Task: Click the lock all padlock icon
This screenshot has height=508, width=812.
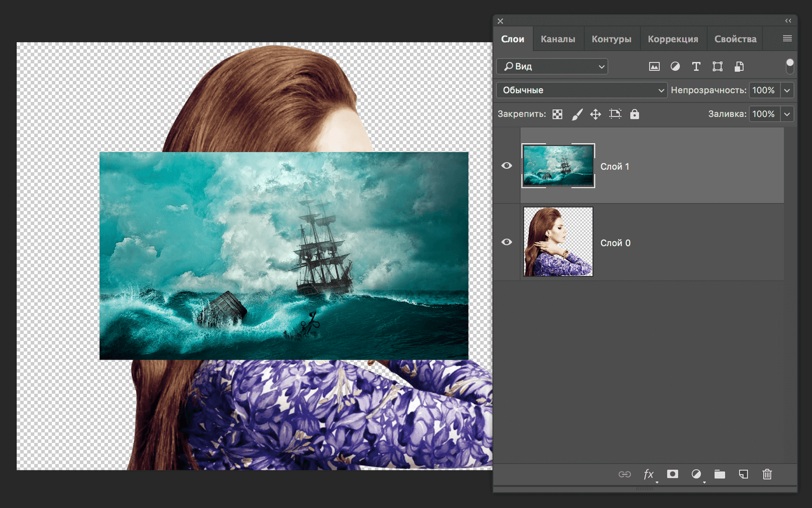Action: coord(634,114)
